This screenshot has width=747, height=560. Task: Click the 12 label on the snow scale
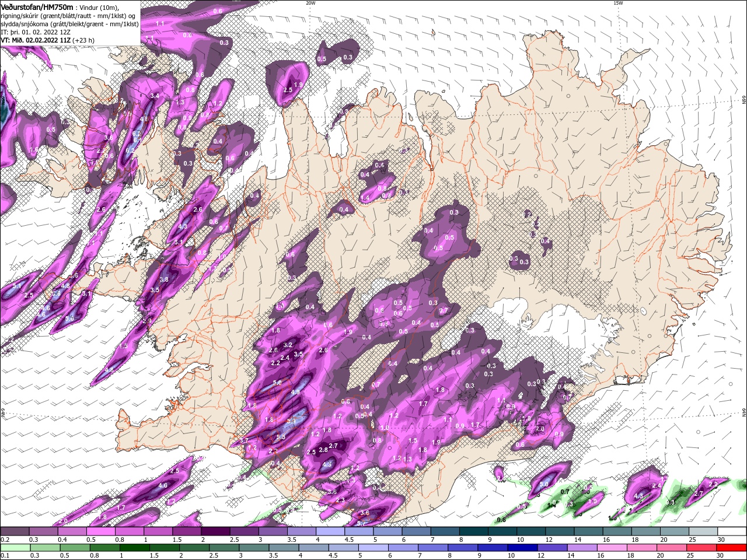pyautogui.click(x=548, y=540)
